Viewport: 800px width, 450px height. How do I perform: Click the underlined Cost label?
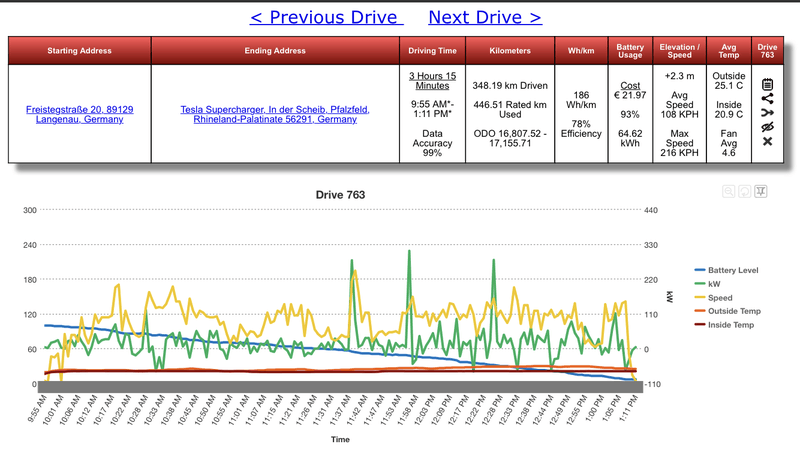click(x=630, y=86)
